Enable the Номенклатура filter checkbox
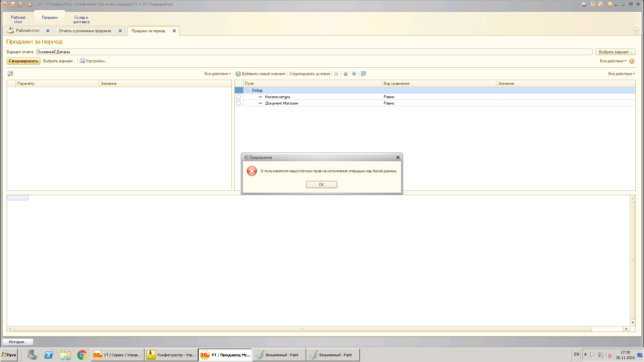644x362 pixels. click(238, 97)
